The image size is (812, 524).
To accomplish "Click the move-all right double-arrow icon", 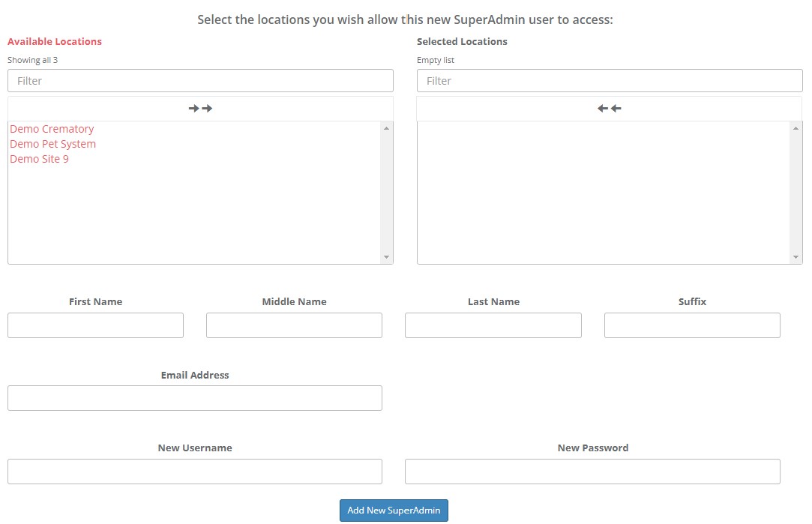I will [x=200, y=109].
